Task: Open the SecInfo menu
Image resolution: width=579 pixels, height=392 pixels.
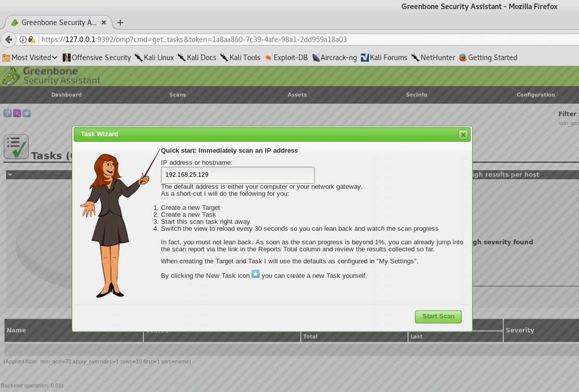Action: pyautogui.click(x=416, y=95)
